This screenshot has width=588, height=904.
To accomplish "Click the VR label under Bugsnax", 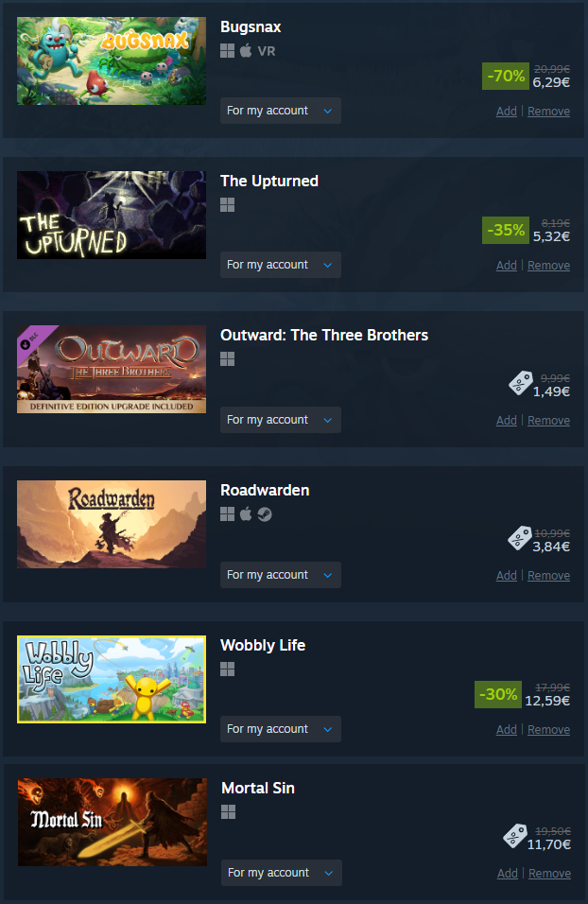I will (x=267, y=51).
